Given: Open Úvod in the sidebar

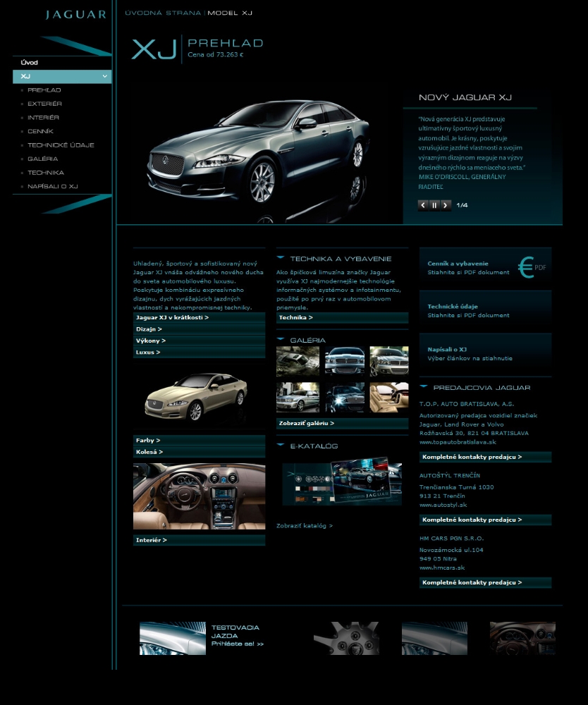Looking at the screenshot, I should 29,63.
